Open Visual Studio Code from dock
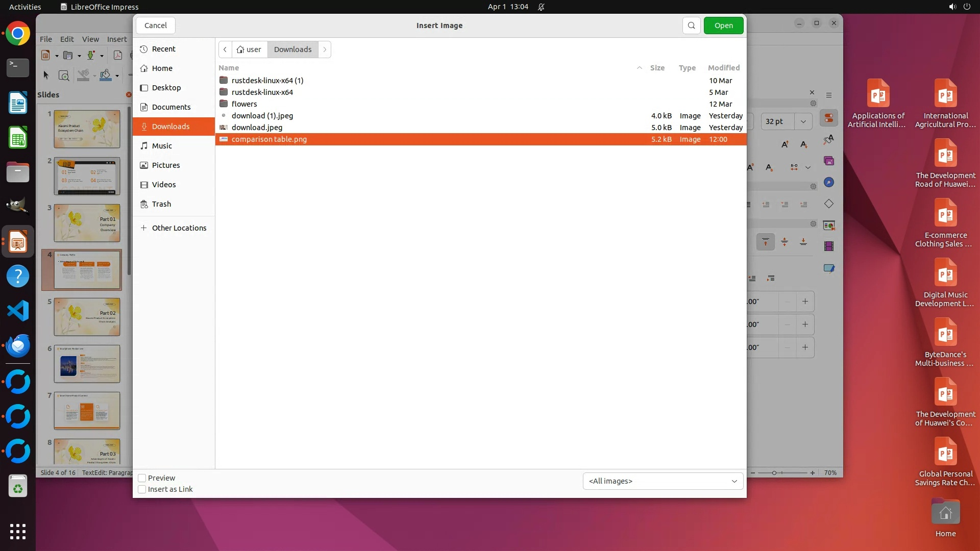Viewport: 980px width, 551px height. point(18,311)
